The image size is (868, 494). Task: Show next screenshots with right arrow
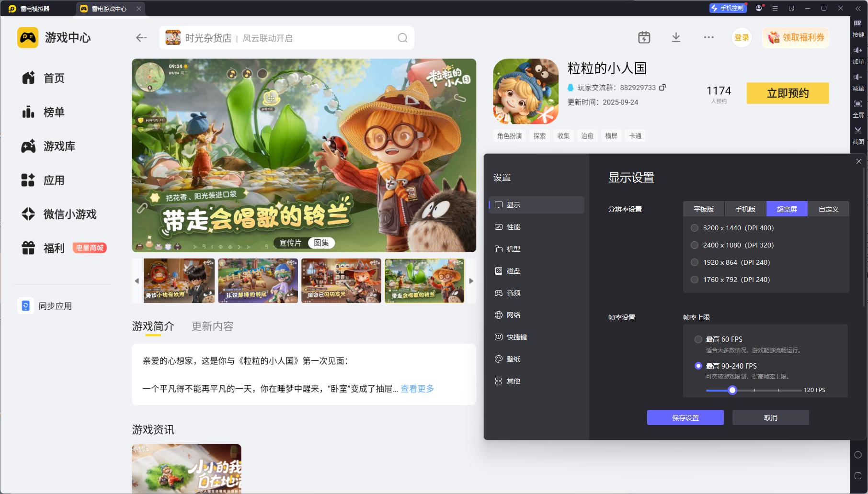click(x=471, y=281)
